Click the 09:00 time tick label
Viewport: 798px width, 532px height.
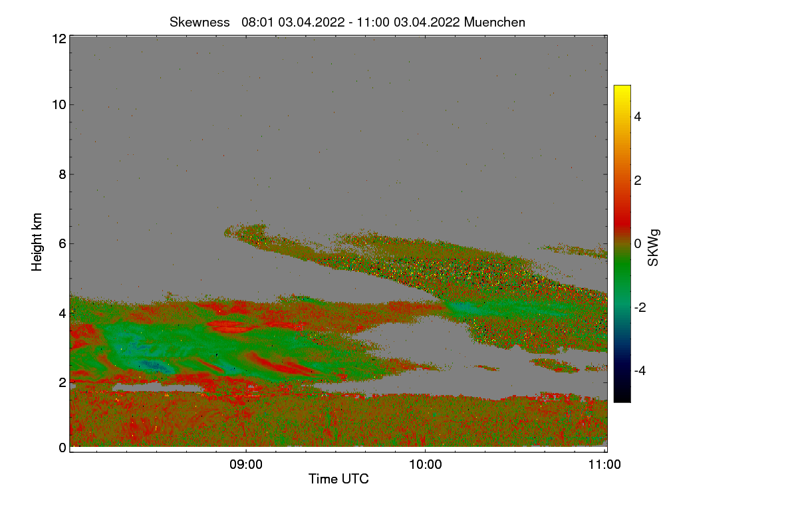245,465
